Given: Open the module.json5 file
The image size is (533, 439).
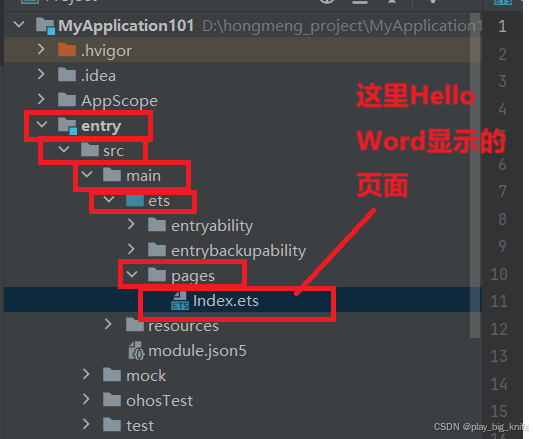Looking at the screenshot, I should pos(197,351).
